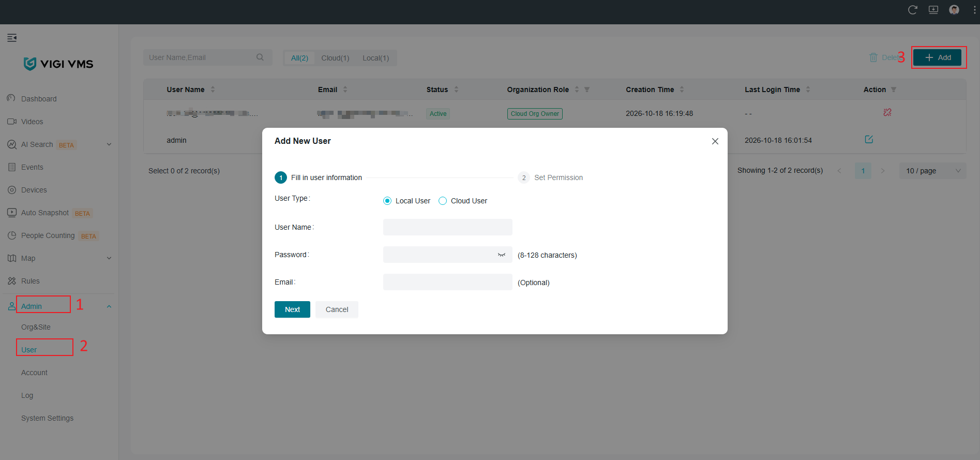The height and width of the screenshot is (460, 980).
Task: Open the three-dot more menu
Action: pyautogui.click(x=975, y=10)
